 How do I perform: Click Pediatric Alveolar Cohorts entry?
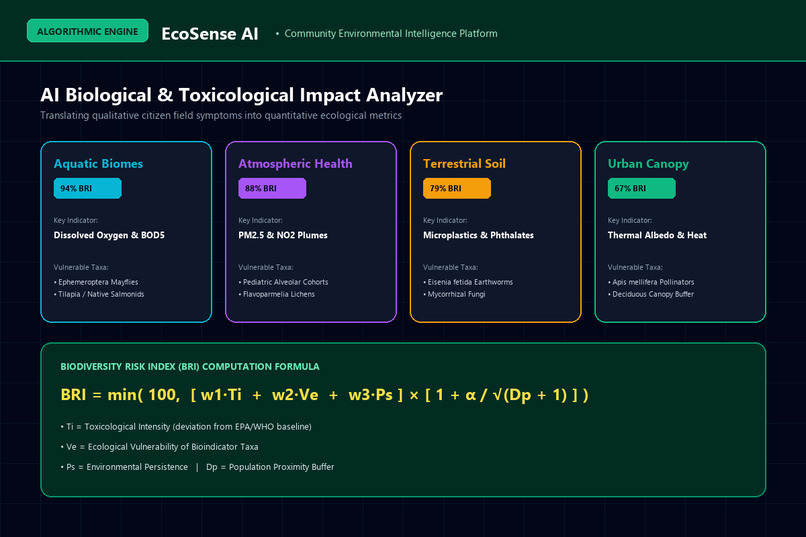pos(283,282)
